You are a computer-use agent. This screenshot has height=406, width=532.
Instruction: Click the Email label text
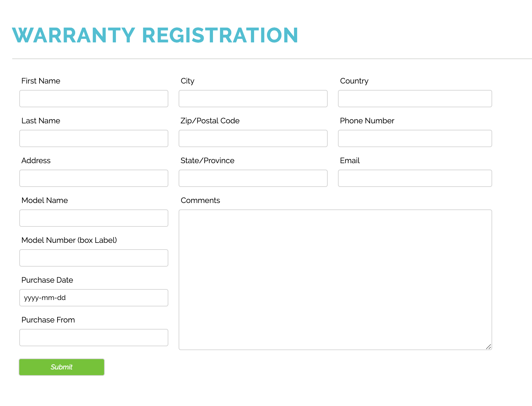[350, 161]
